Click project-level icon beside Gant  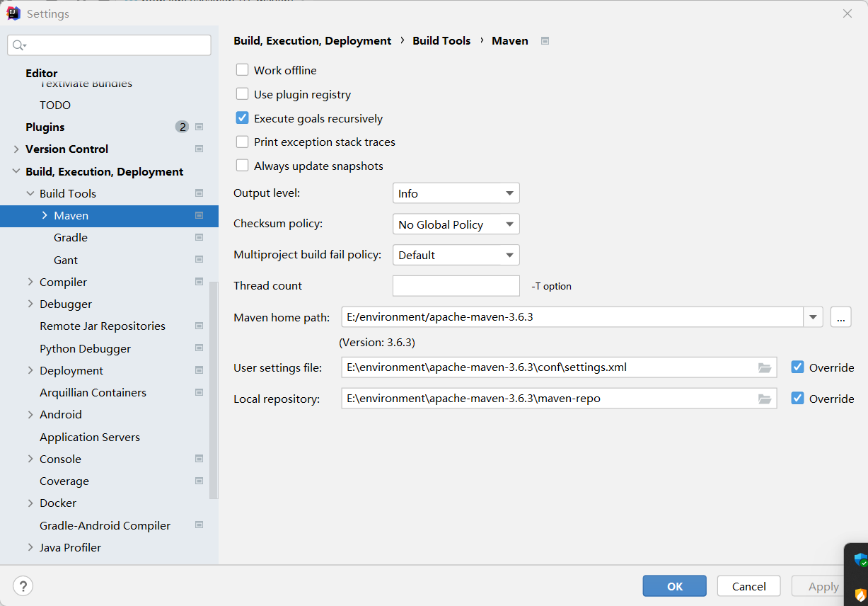pos(199,260)
